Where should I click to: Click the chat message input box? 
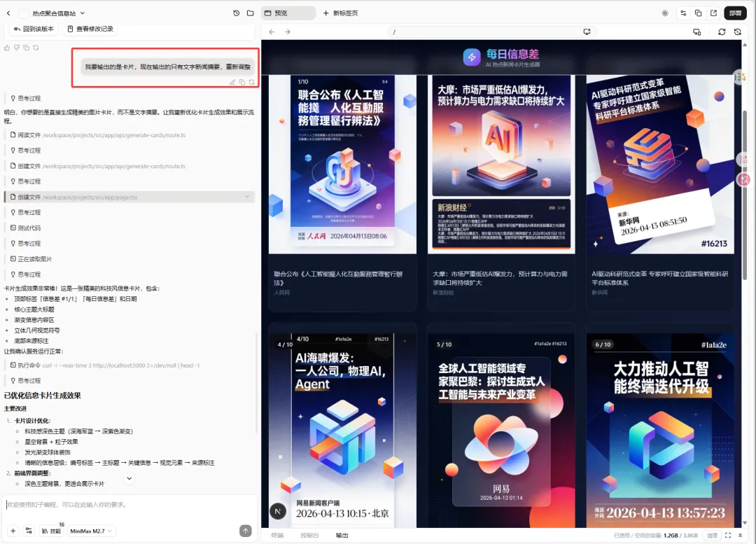point(129,505)
